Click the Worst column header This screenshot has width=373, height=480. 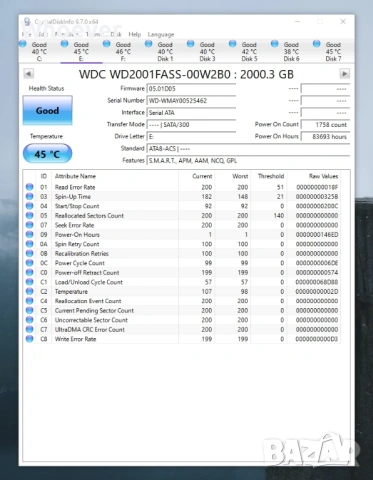pos(240,176)
